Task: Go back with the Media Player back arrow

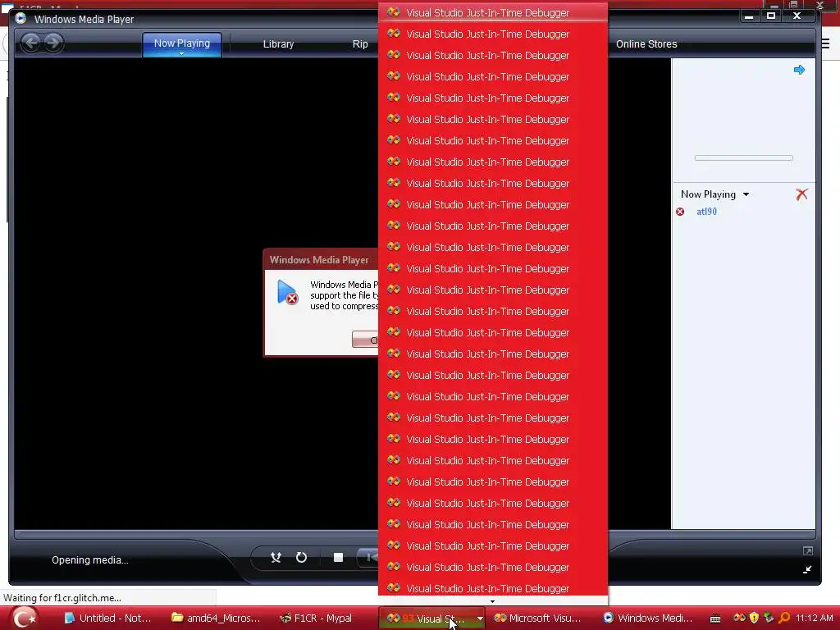Action: 30,43
